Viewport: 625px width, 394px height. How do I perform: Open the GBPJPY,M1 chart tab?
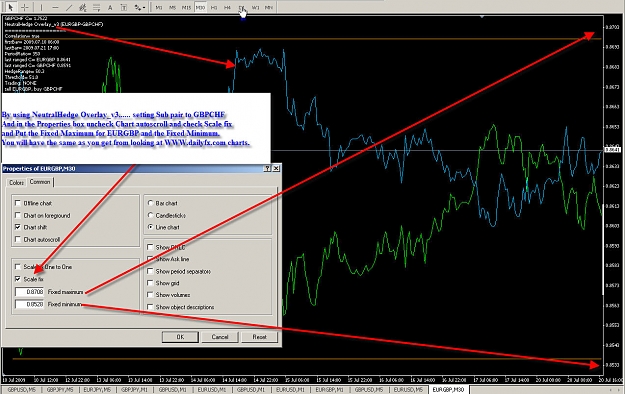135,390
